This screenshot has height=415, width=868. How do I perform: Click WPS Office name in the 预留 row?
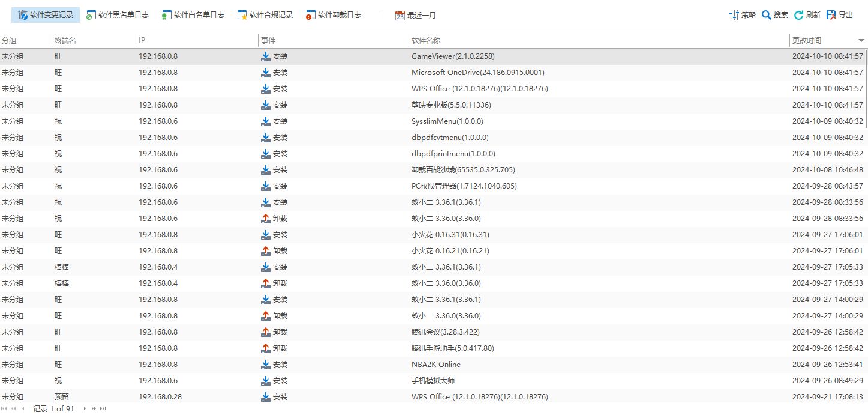pos(480,397)
